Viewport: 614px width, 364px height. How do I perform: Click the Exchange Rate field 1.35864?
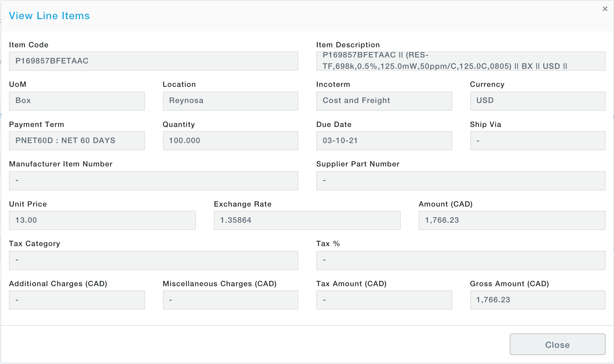tap(307, 220)
